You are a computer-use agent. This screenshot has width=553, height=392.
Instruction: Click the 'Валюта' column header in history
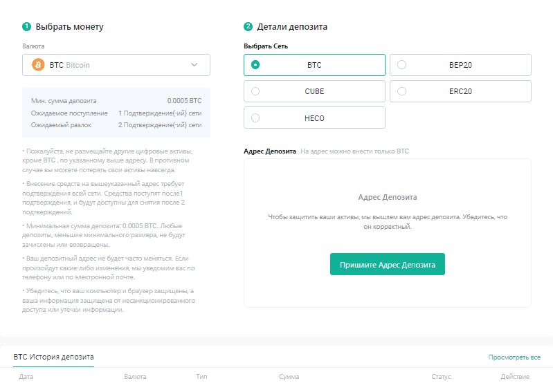[x=135, y=377]
